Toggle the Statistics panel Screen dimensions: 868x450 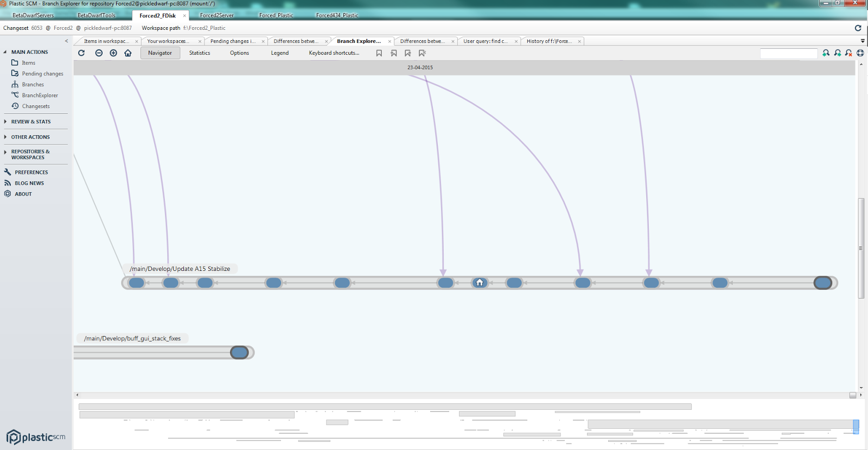[200, 53]
